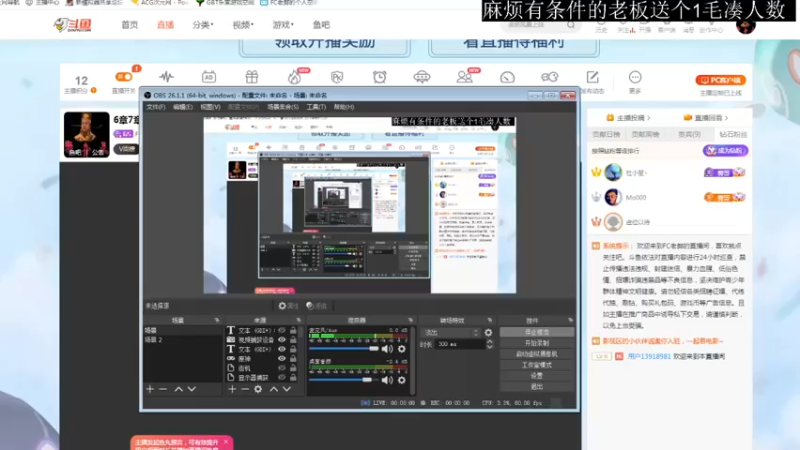Open source properties gear in sources footer
800x450 pixels.
[258, 389]
